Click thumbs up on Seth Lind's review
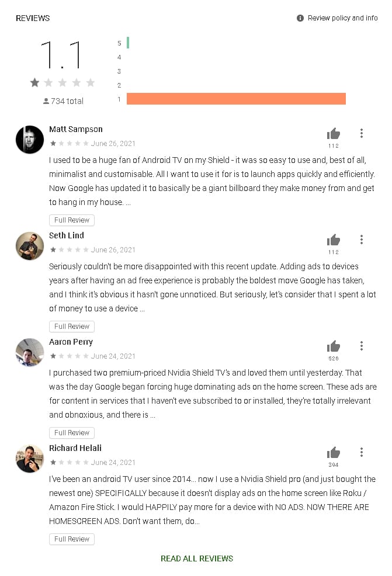The image size is (392, 576). coord(334,240)
